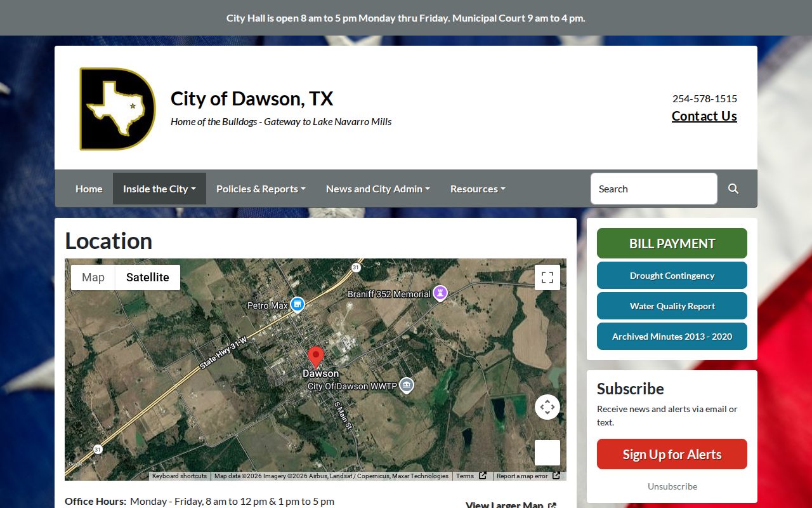This screenshot has height=508, width=812.
Task: Click the City of Dawson, TX title
Action: (252, 98)
